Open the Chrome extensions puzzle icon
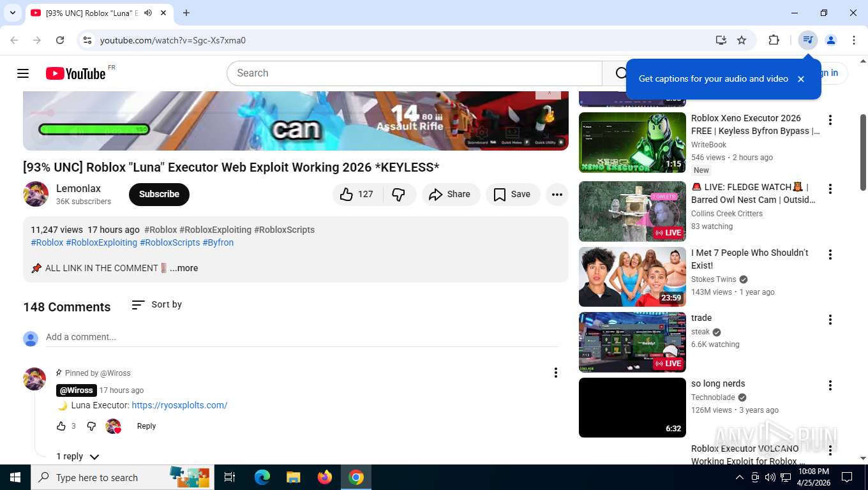 click(x=774, y=40)
